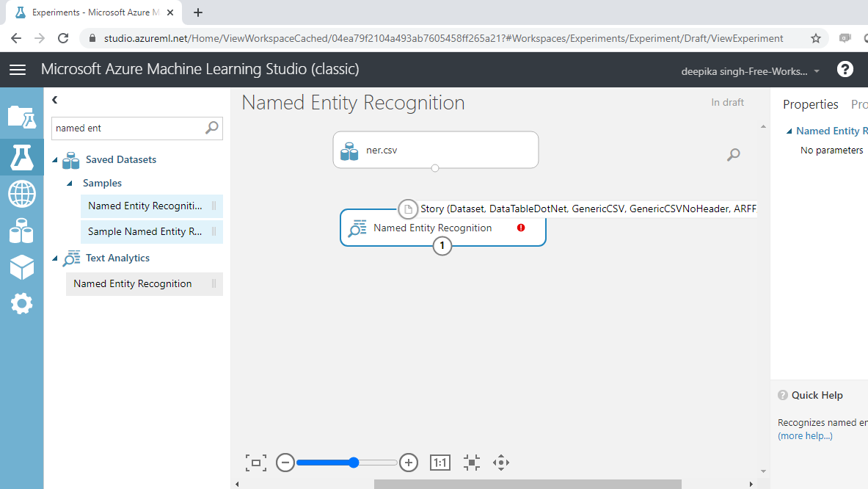This screenshot has width=868, height=489.
Task: Open the Projects sidebar icon
Action: [21, 117]
